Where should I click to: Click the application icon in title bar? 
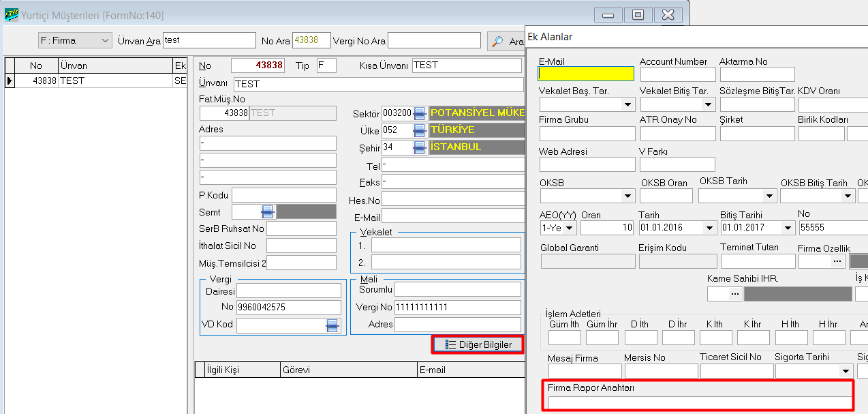point(11,15)
